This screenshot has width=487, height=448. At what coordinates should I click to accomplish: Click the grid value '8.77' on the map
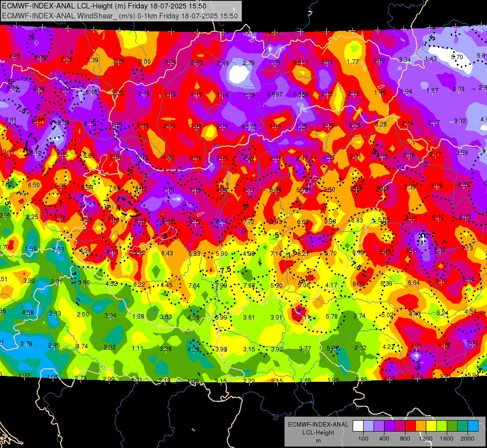tap(195, 222)
